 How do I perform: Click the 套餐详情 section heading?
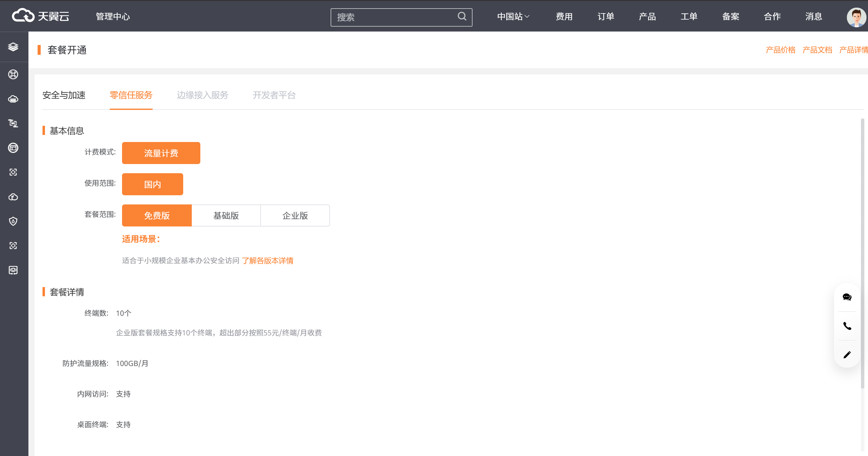(67, 292)
